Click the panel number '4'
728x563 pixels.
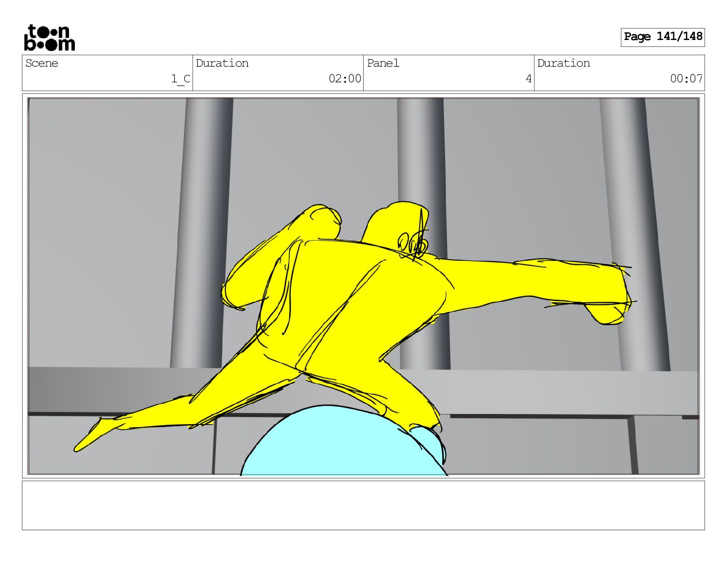coord(529,79)
